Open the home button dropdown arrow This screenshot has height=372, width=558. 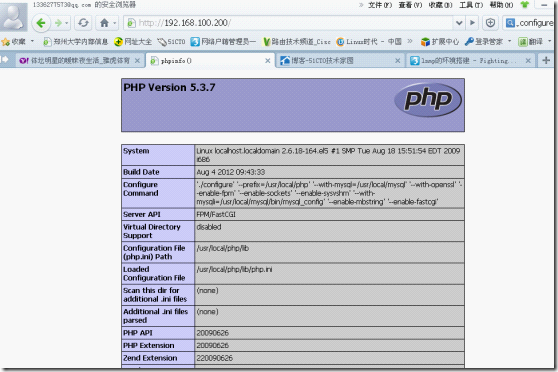click(x=115, y=23)
